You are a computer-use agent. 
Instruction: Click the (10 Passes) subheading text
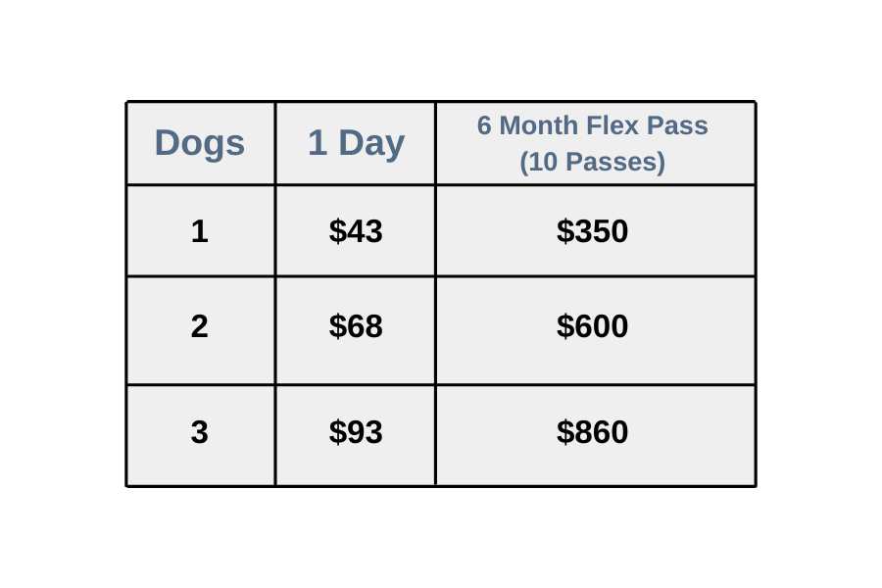click(x=592, y=162)
